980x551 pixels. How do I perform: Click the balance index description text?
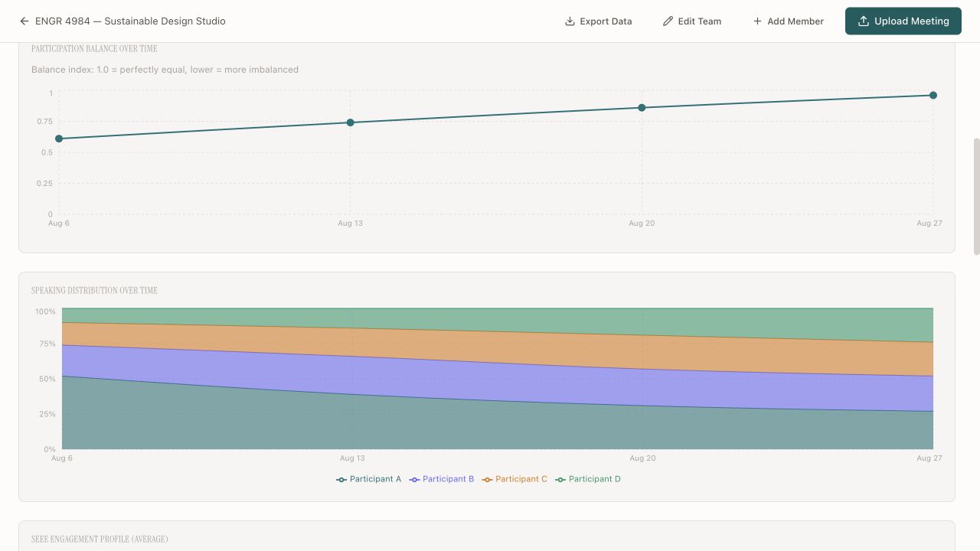(x=165, y=70)
